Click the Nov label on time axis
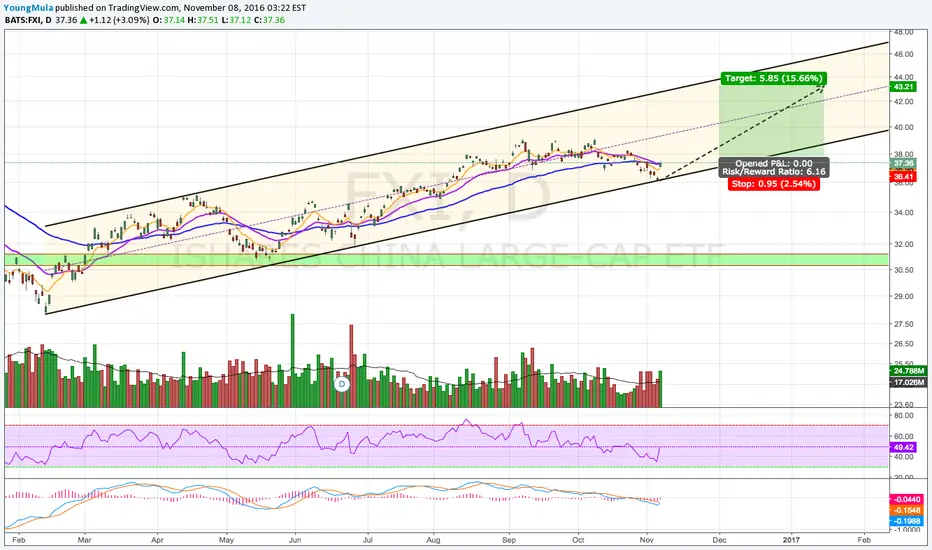Screen dimensions: 932x550 [x=647, y=540]
